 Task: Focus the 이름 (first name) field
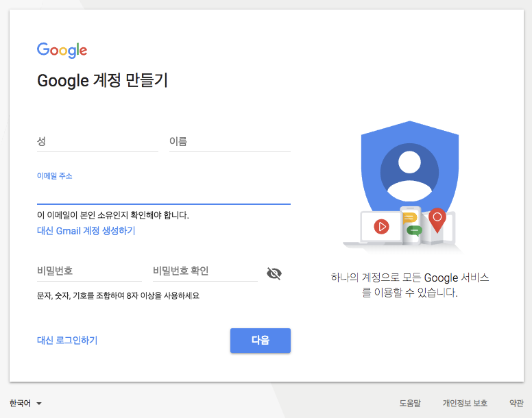pyautogui.click(x=230, y=141)
